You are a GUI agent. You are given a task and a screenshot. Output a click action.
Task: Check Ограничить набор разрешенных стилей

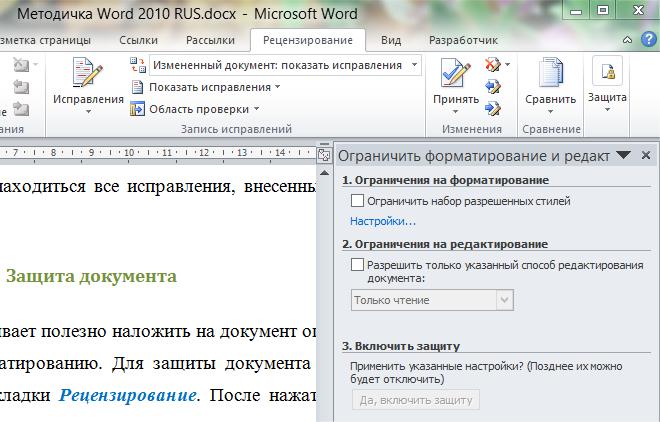(357, 201)
